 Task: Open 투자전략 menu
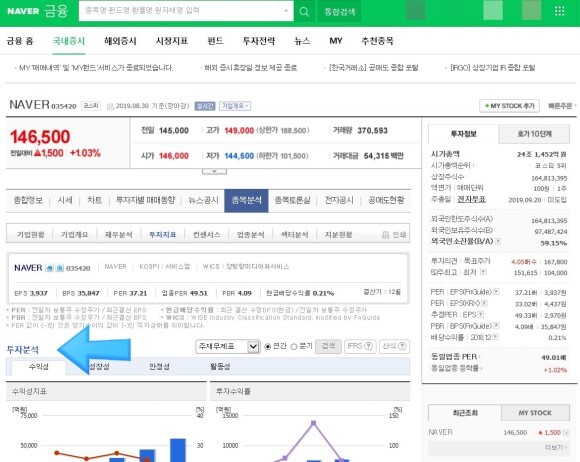[x=259, y=41]
